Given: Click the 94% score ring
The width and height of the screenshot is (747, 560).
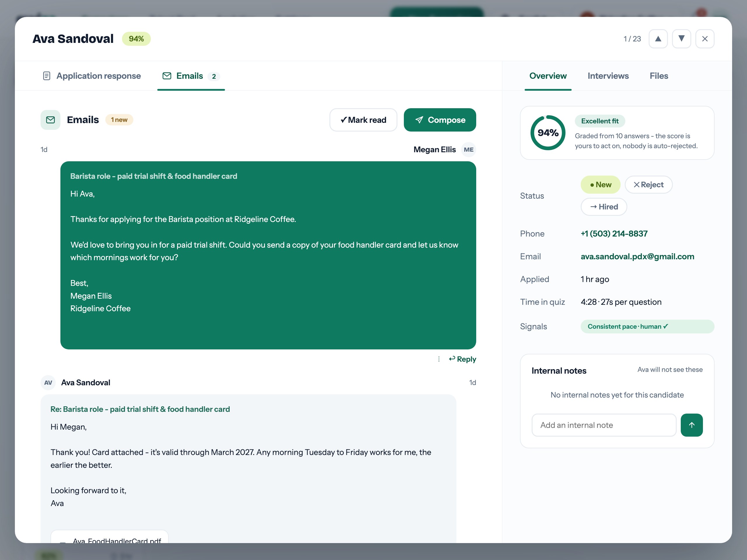Looking at the screenshot, I should click(548, 133).
